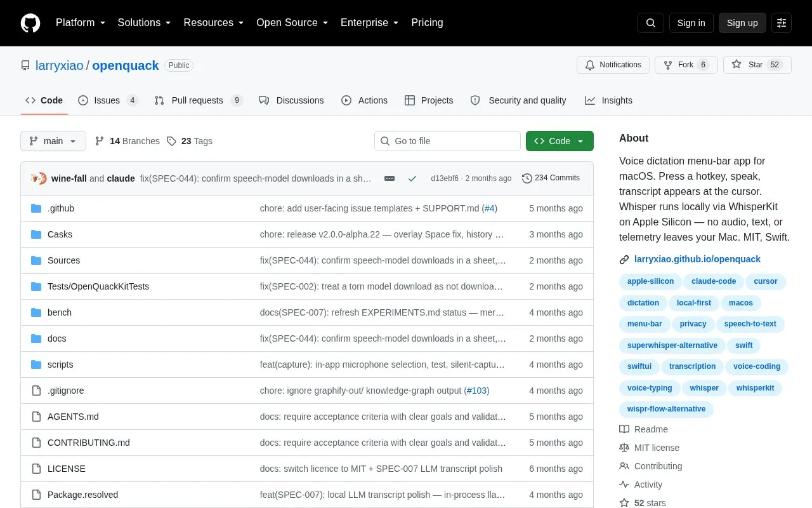Click the Go to file field
The image size is (812, 508).
(x=447, y=141)
